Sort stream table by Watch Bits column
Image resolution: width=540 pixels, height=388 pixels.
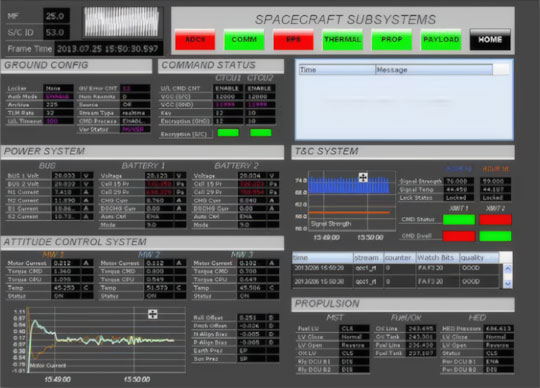[437, 258]
